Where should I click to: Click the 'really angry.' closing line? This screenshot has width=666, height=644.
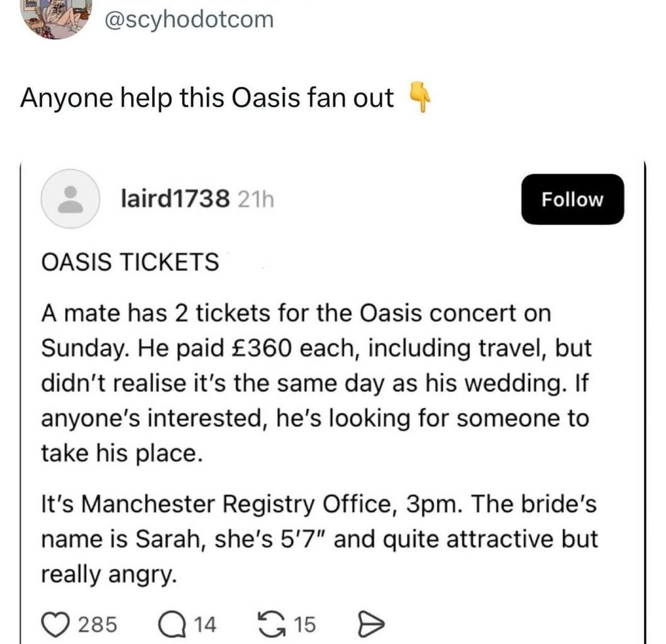coord(109,575)
